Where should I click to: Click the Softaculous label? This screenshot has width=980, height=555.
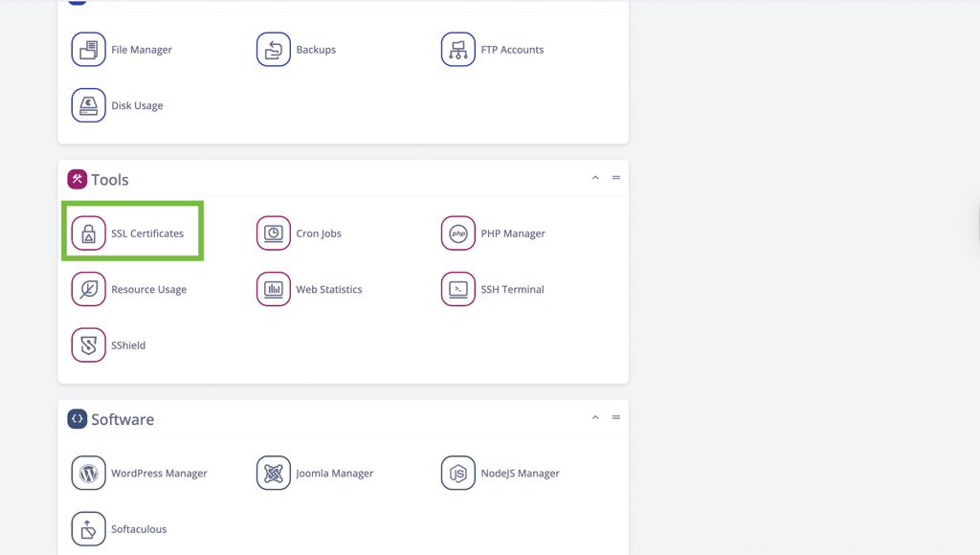point(139,529)
